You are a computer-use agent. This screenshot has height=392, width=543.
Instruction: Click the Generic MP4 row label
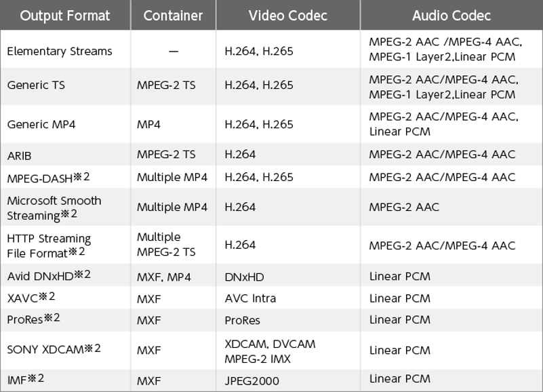click(41, 124)
